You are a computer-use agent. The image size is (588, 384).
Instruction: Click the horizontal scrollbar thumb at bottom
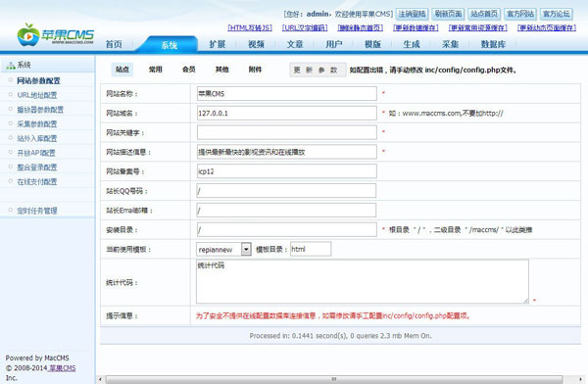tap(334, 379)
